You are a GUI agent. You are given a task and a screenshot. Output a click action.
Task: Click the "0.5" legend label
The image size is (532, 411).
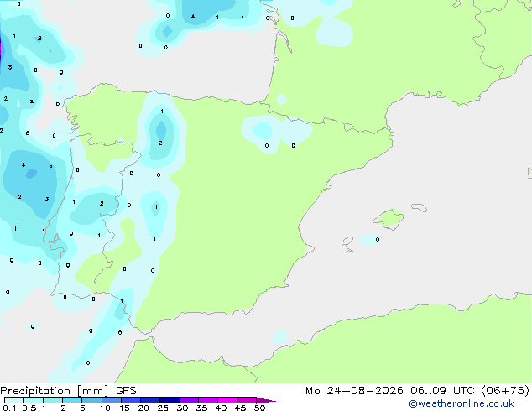coord(29,408)
